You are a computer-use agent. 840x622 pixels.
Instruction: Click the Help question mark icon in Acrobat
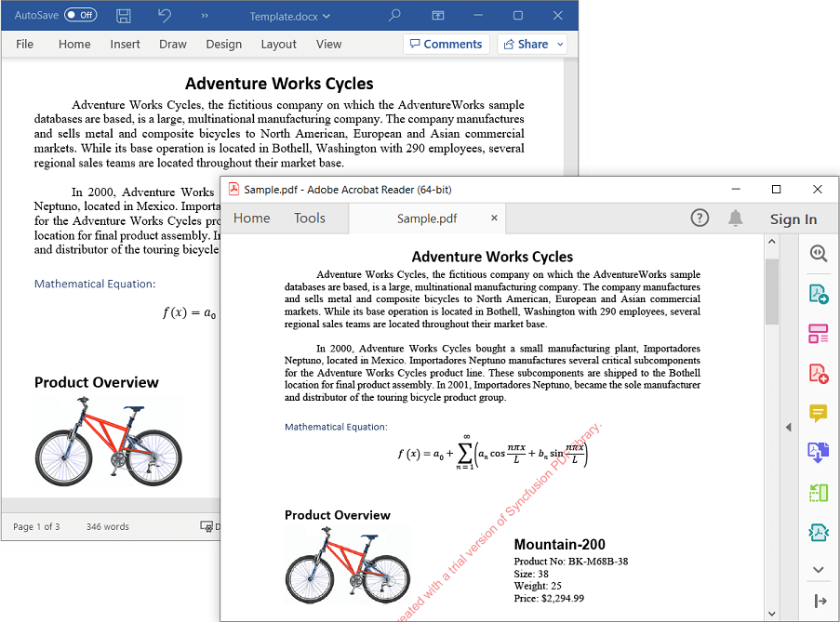(700, 218)
